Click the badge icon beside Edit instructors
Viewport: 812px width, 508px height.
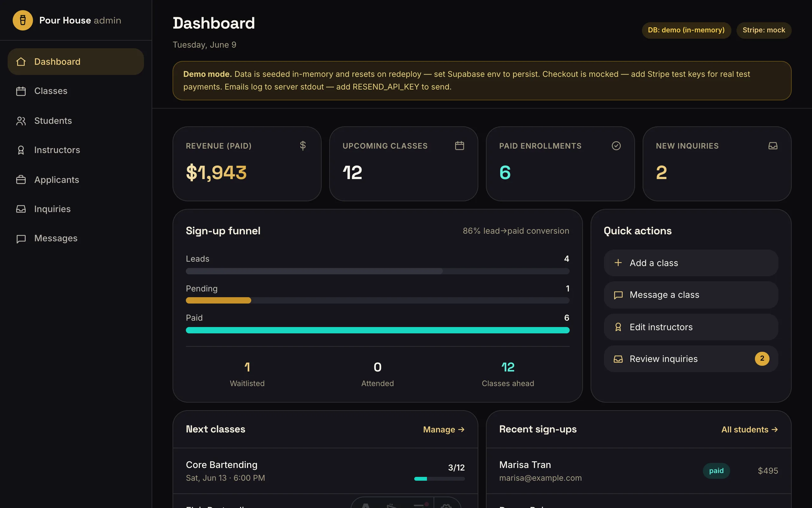[618, 327]
